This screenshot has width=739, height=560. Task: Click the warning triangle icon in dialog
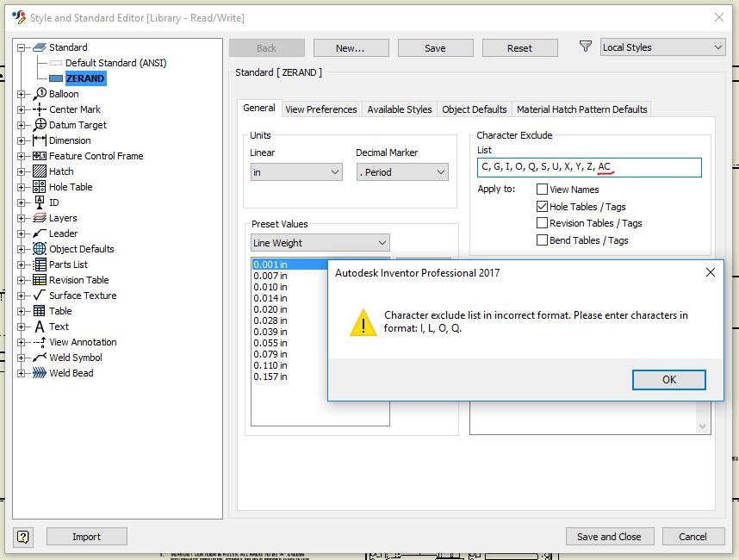pyautogui.click(x=363, y=323)
